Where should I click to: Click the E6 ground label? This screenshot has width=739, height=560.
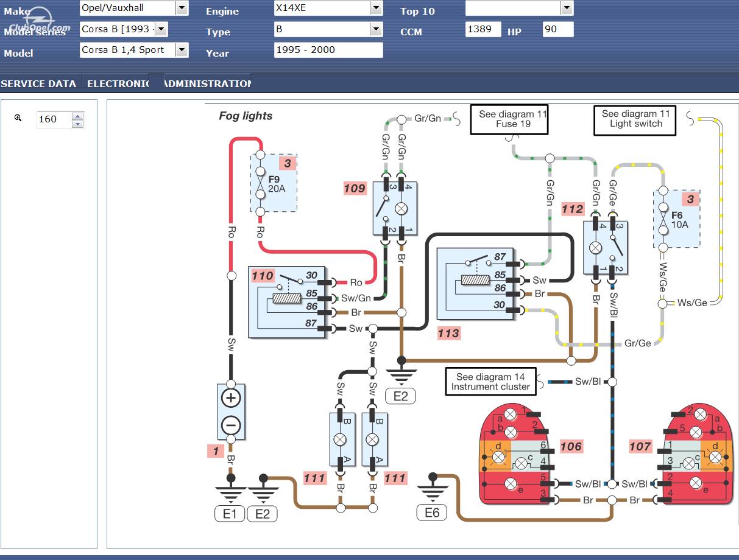[x=432, y=513]
